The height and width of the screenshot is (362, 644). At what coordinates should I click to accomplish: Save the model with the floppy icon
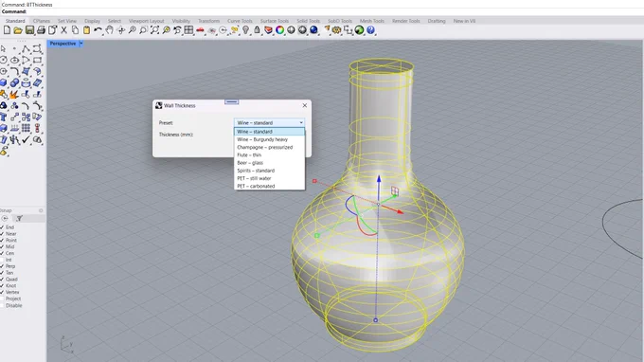pos(29,30)
